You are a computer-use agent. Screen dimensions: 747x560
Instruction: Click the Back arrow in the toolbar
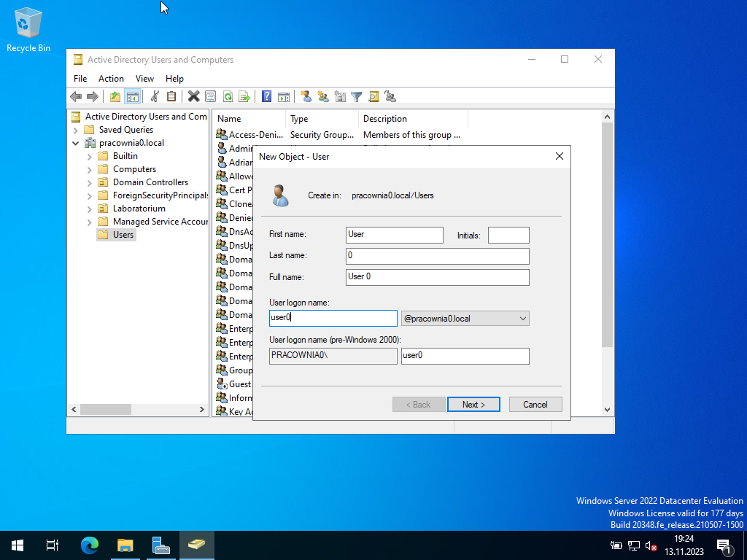click(x=76, y=96)
